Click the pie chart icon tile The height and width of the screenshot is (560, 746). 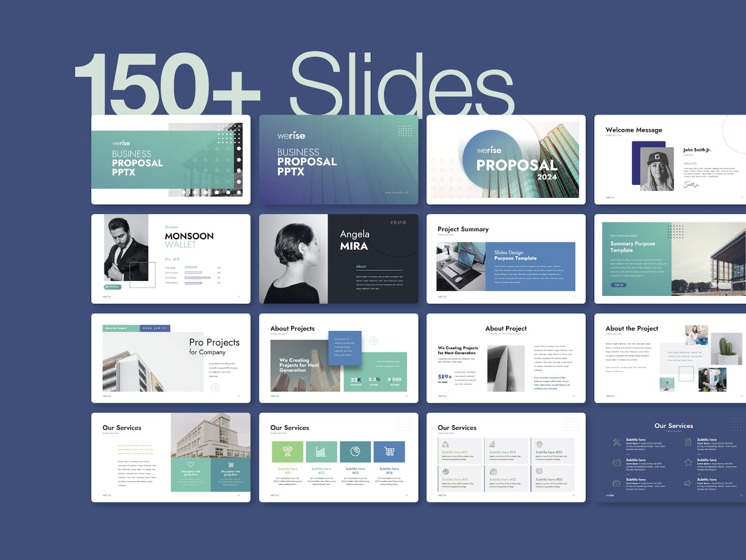pyautogui.click(x=355, y=452)
